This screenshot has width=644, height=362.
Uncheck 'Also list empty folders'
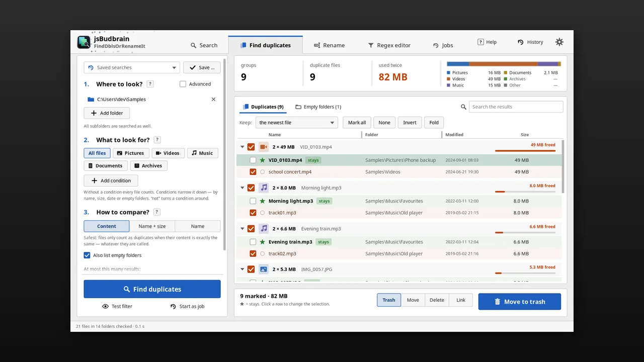[87, 255]
